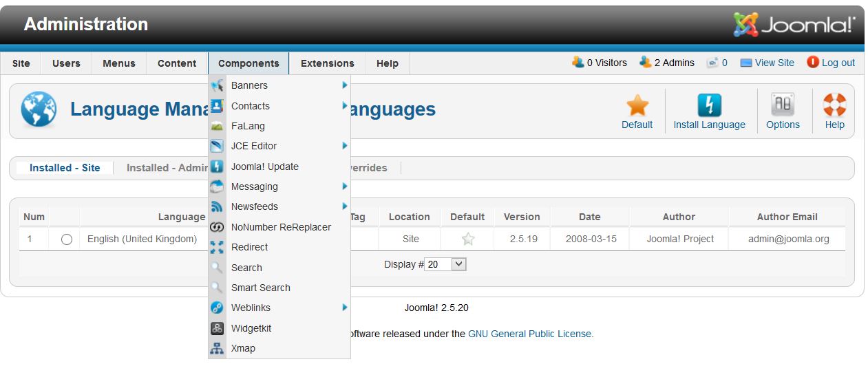Switch to Installed - Site tab
Viewport: 868px width, 375px height.
pos(65,168)
